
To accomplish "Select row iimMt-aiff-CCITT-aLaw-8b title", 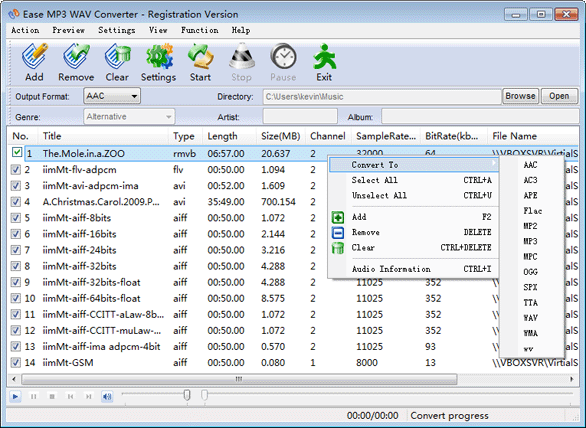I will pyautogui.click(x=103, y=315).
